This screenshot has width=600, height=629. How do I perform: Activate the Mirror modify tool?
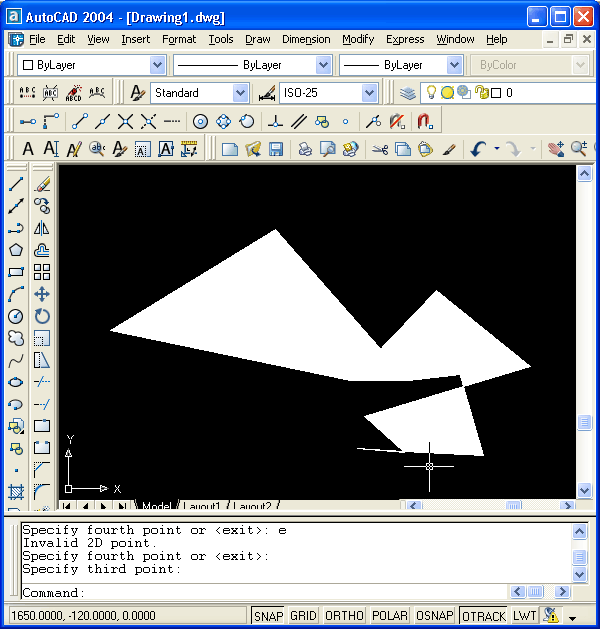42,228
